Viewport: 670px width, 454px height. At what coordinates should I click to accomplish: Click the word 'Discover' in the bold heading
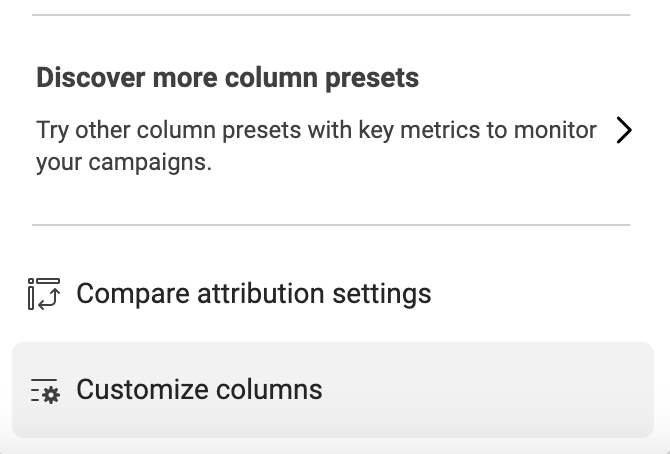click(x=91, y=77)
